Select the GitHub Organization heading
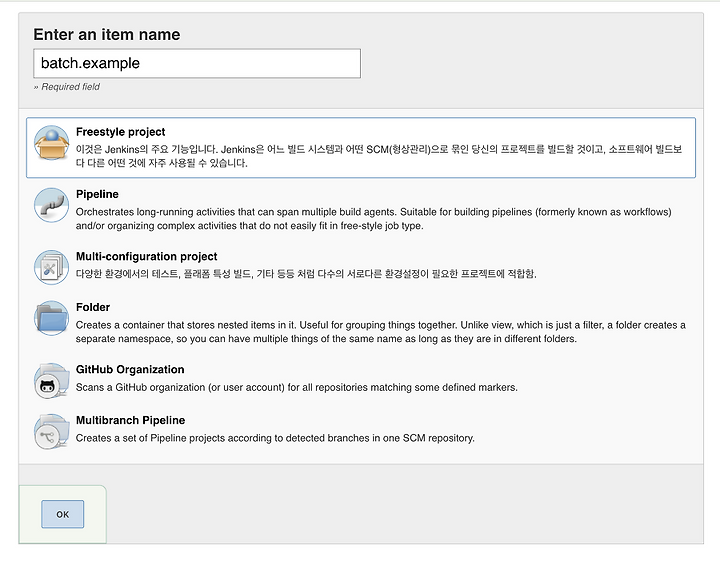This screenshot has height=561, width=720. tap(130, 370)
